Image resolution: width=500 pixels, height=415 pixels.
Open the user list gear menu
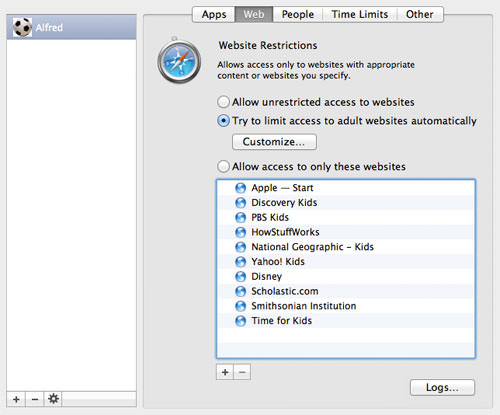tap(53, 399)
